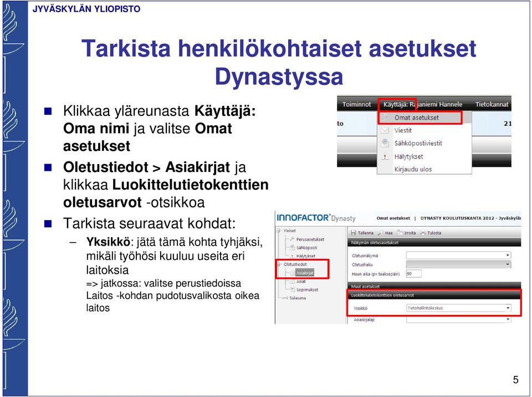Click the DYNASTY KOULUTUSKANTA 2012 header text
532x397 pixels.
(470, 218)
